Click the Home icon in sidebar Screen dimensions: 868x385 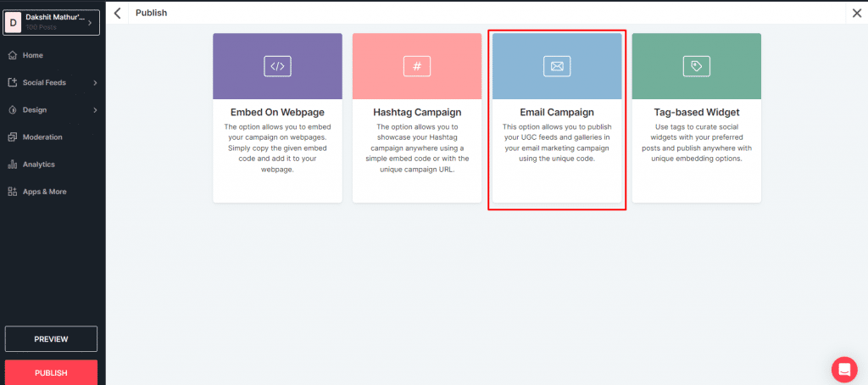[x=13, y=55]
